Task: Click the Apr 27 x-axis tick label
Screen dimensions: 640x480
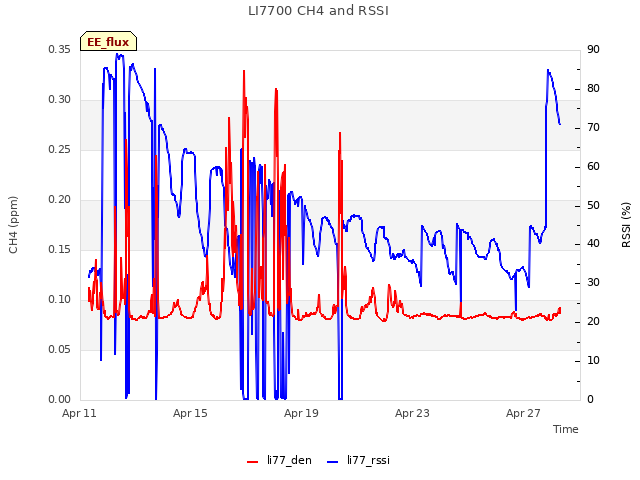Action: pos(523,413)
